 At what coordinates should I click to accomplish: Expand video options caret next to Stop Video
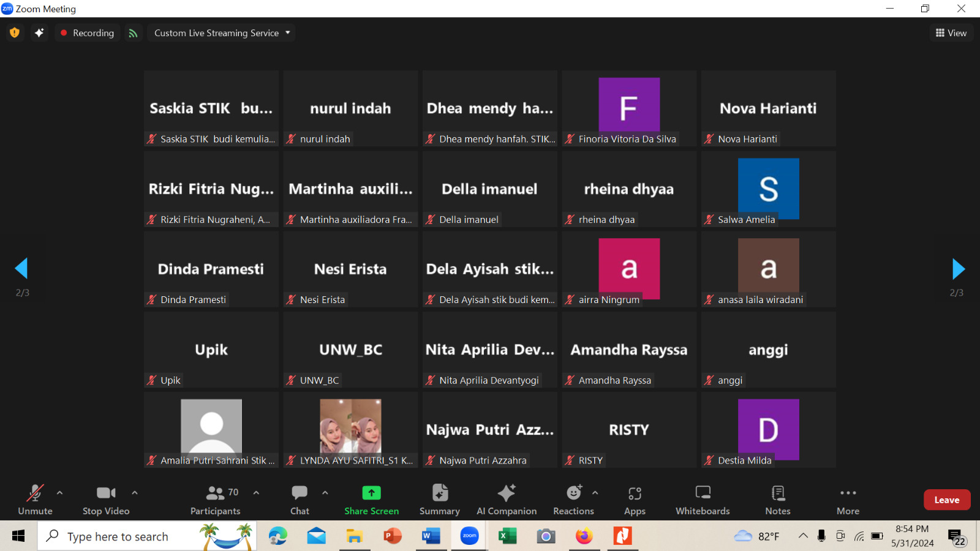click(135, 492)
